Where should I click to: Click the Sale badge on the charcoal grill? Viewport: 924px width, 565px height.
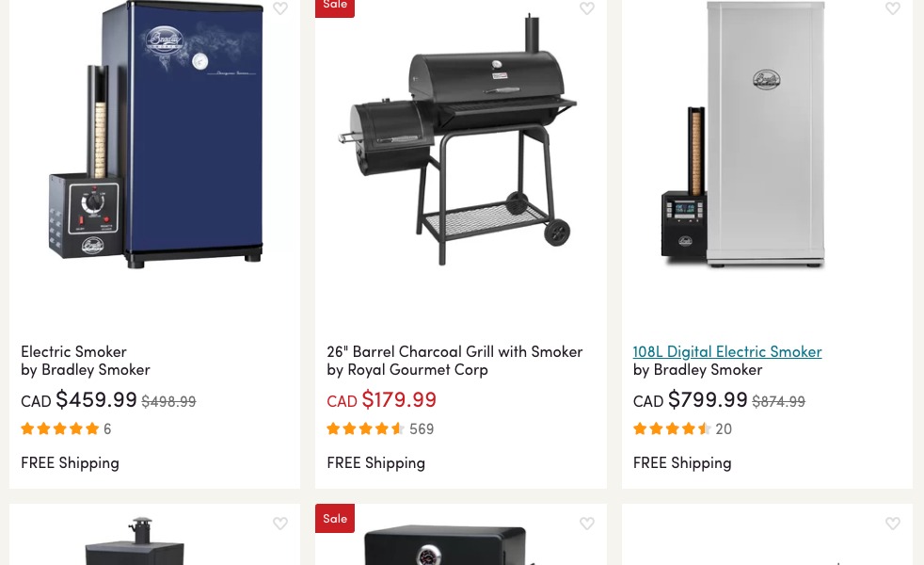click(x=335, y=8)
